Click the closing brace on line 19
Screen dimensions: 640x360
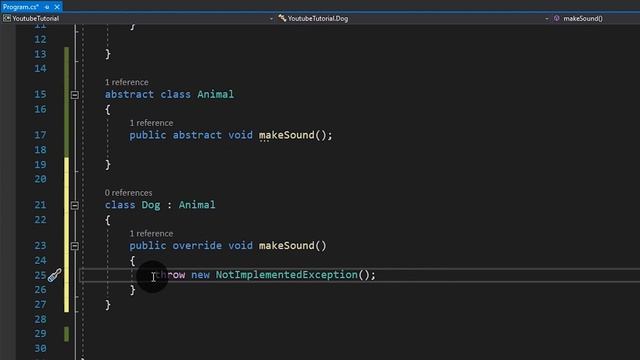[108, 165]
